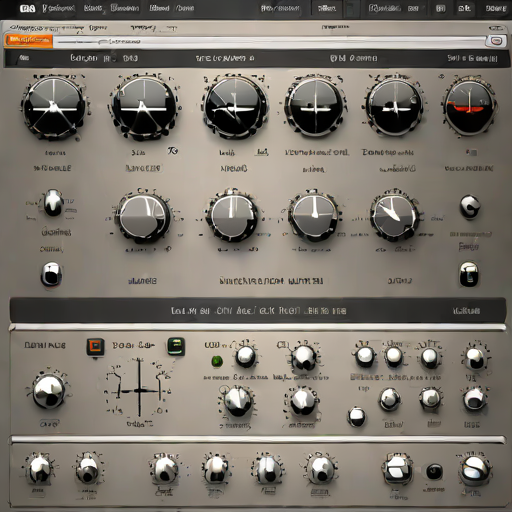
Task: Toggle the orange square button in the lower panel
Action: (x=95, y=347)
